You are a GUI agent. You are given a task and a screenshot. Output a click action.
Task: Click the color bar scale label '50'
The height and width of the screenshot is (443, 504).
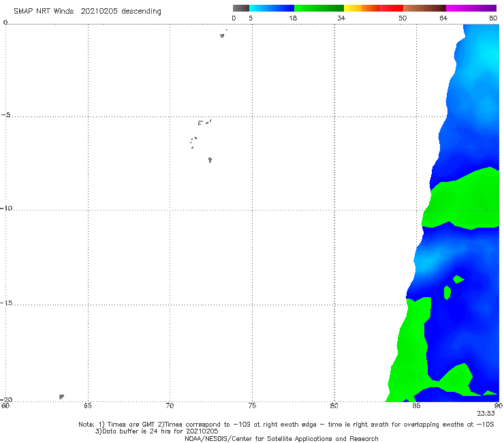tap(403, 18)
